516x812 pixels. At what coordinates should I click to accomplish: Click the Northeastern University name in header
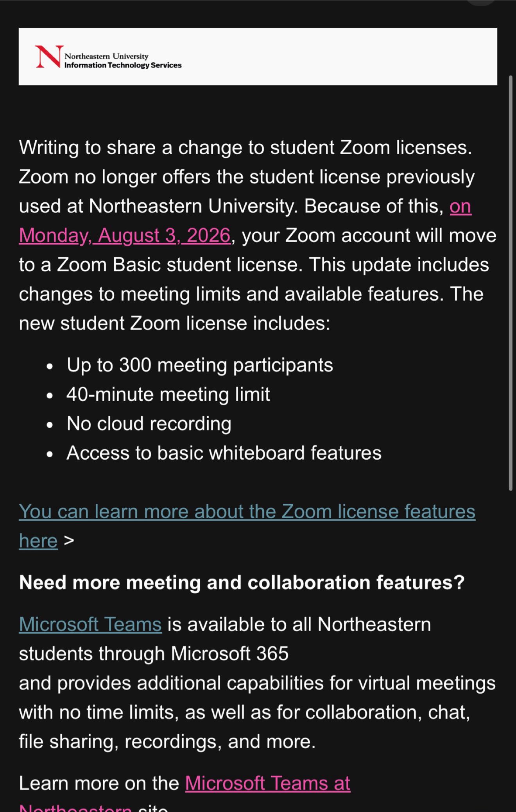pos(106,56)
